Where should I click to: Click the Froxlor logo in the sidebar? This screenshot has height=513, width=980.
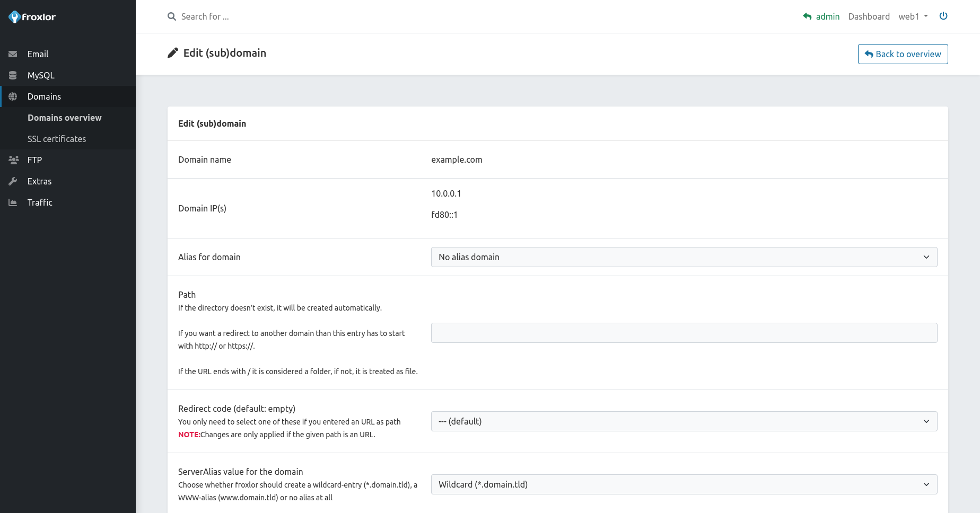coord(32,17)
